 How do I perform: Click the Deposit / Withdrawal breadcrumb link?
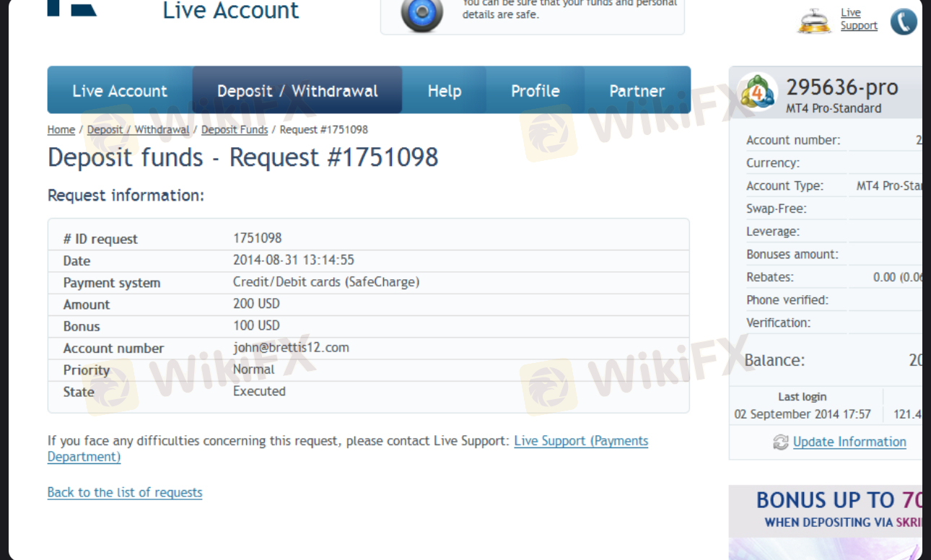point(139,130)
